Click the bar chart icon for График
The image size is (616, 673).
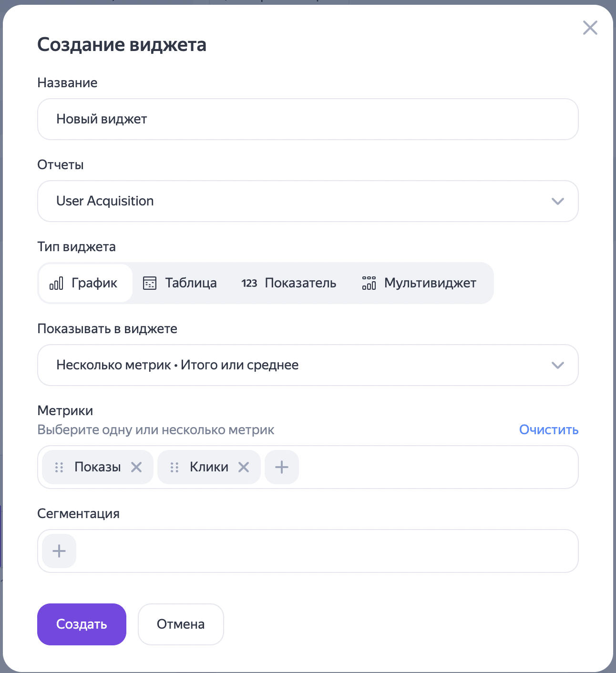(x=56, y=283)
